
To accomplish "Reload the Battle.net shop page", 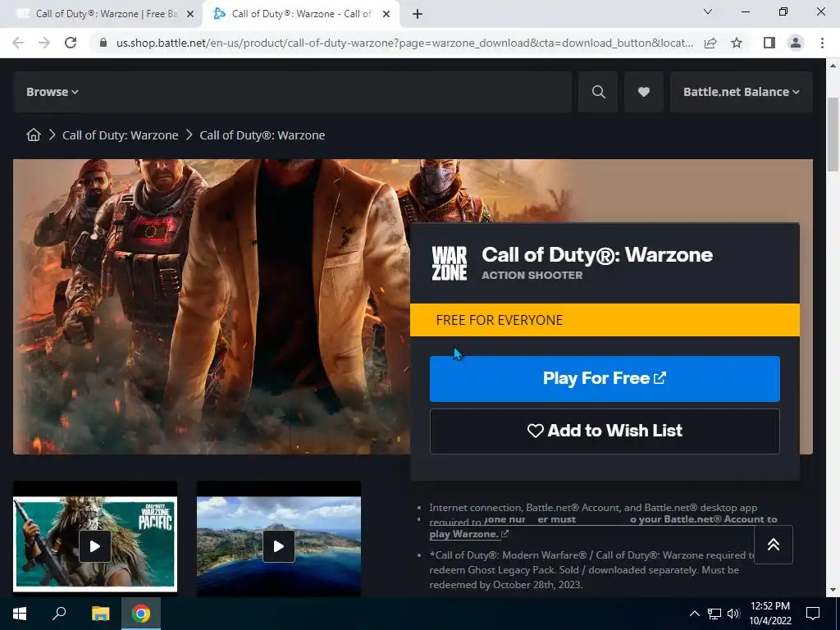I will 71,43.
